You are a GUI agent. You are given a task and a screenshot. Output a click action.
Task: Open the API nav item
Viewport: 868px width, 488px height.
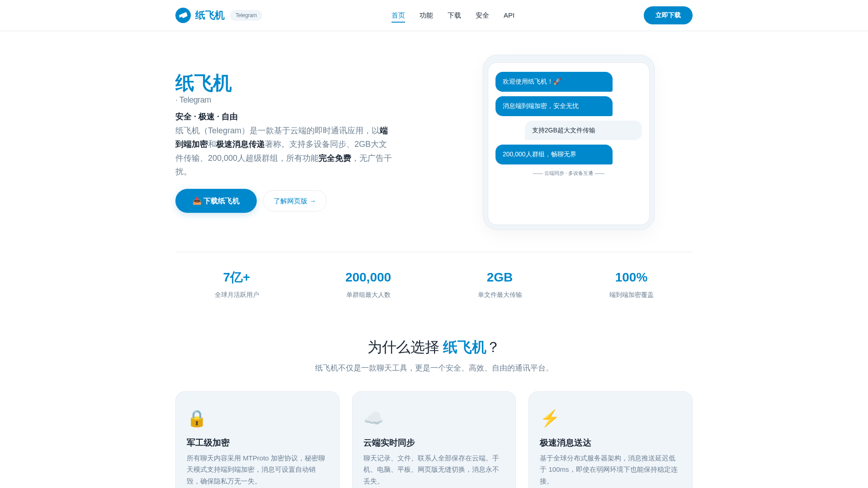point(509,15)
